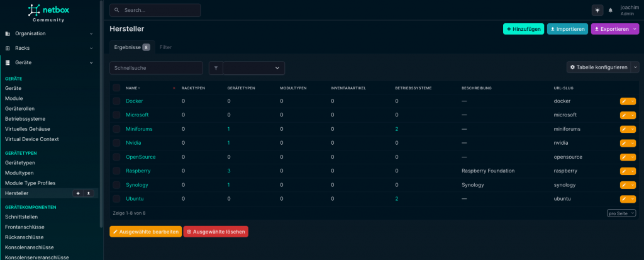
Task: Open Module Type Profiles in sidebar
Action: (x=30, y=183)
